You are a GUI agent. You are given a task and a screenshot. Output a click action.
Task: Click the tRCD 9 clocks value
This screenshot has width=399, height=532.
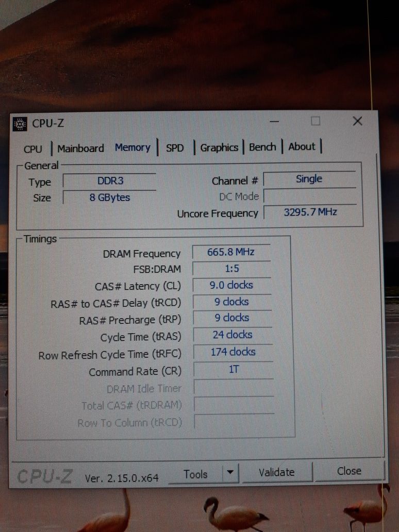tap(232, 302)
